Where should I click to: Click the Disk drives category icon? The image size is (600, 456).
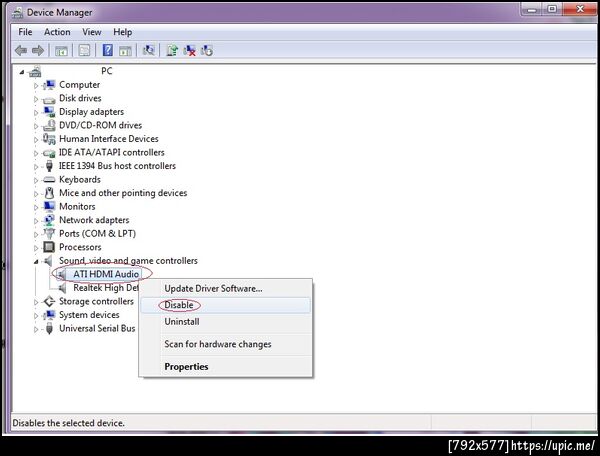49,99
